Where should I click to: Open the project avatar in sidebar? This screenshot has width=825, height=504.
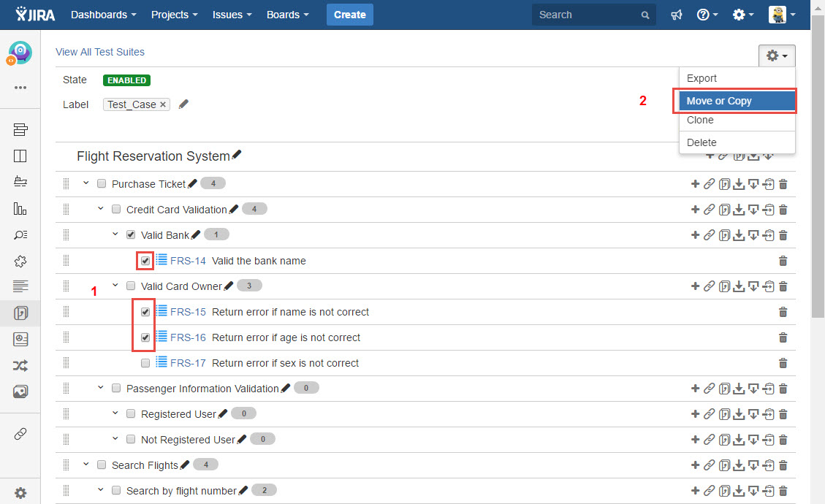point(20,53)
